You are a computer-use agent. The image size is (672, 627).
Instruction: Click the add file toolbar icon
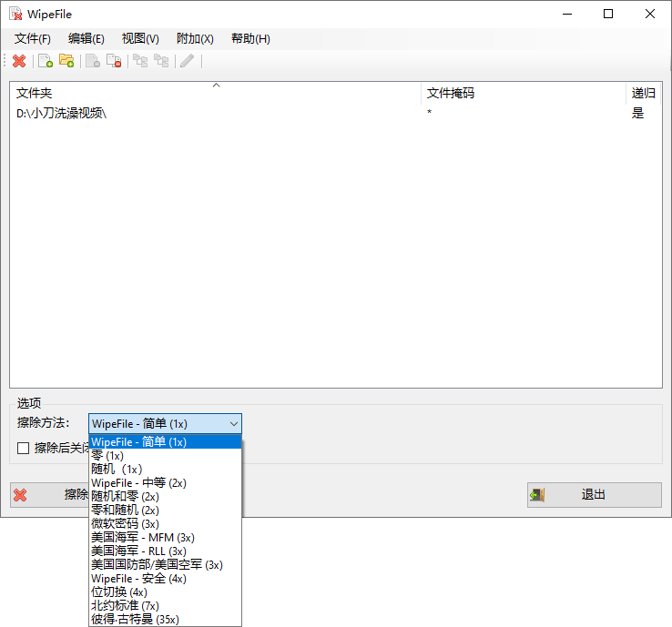45,61
